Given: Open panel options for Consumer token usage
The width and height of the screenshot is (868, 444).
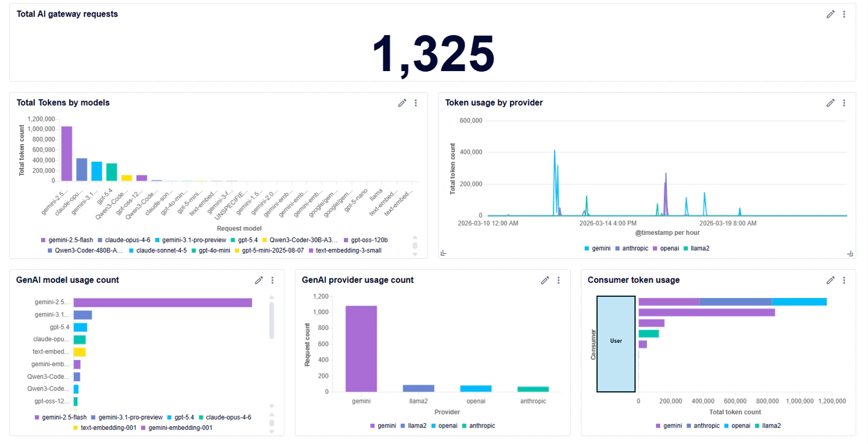Looking at the screenshot, I should coord(844,280).
